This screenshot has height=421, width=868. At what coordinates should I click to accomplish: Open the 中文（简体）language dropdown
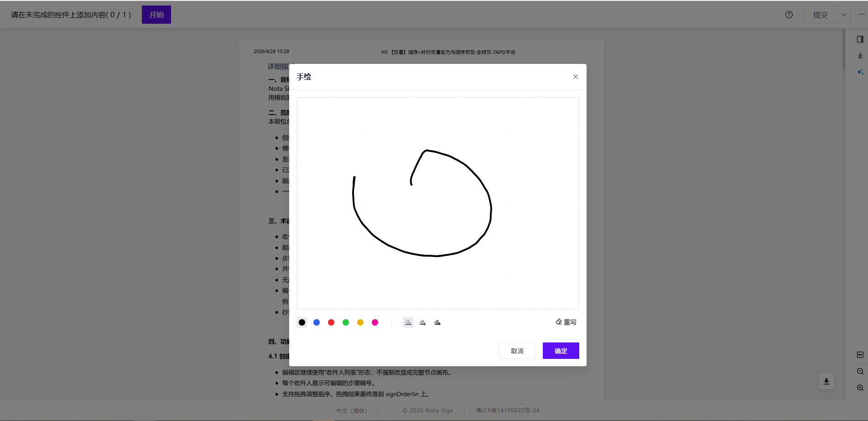click(358, 410)
